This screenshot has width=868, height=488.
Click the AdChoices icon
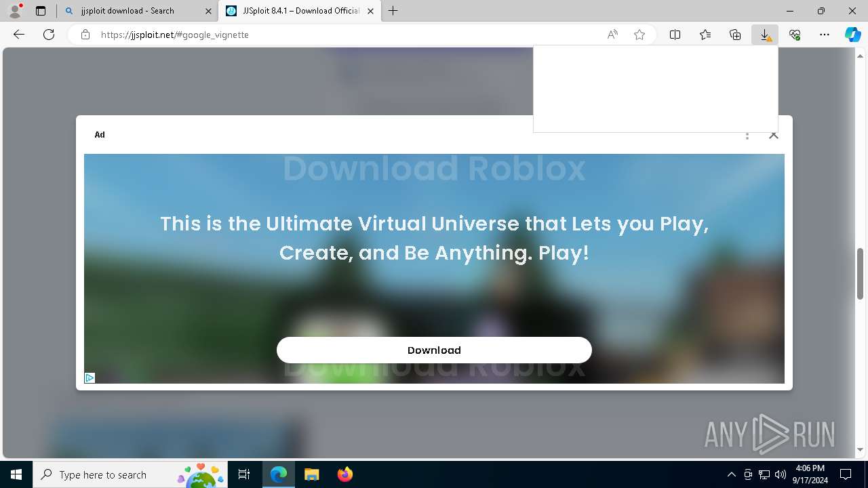pos(90,378)
